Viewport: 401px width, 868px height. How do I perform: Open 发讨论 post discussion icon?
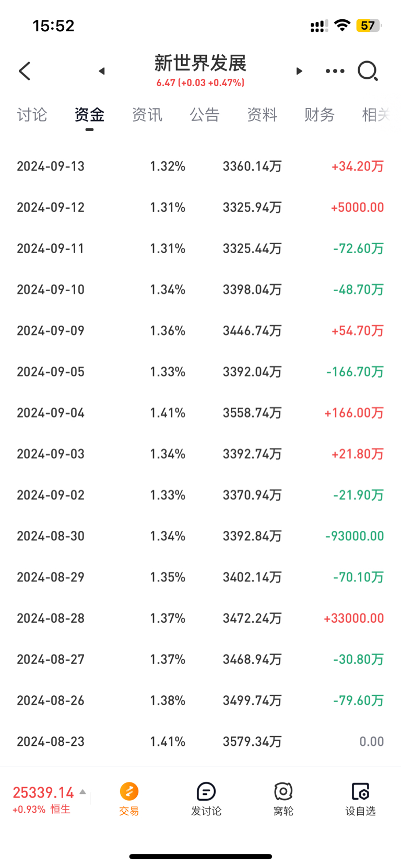(x=206, y=799)
